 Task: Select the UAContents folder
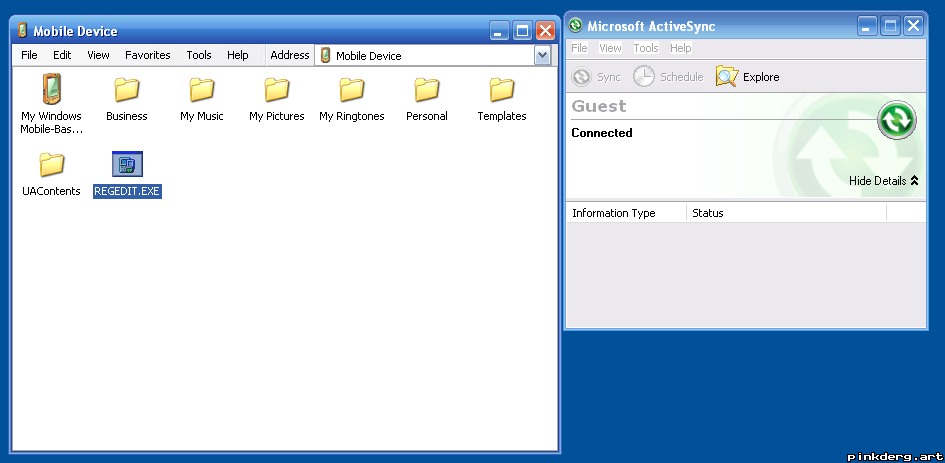[x=51, y=165]
